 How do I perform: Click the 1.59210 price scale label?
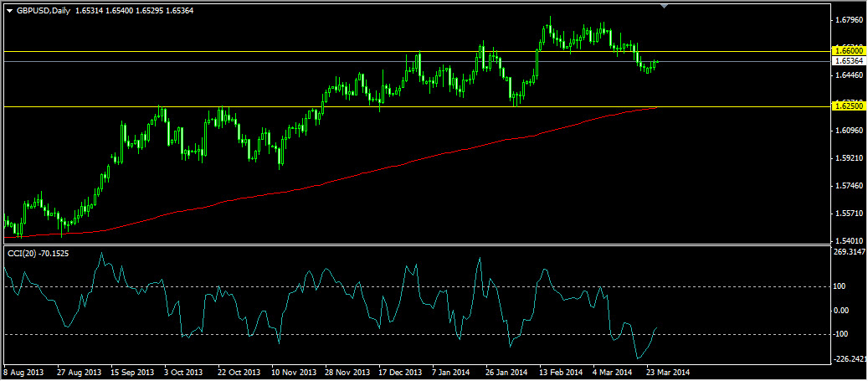click(849, 158)
